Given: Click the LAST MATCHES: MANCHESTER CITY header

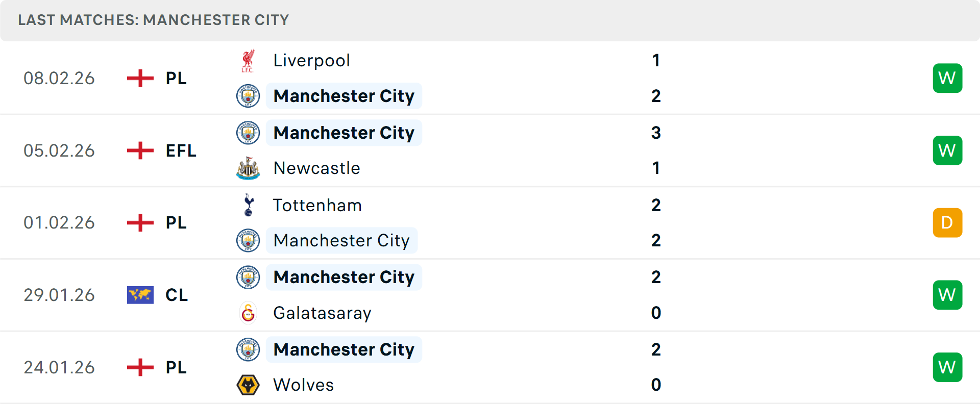Looking at the screenshot, I should pos(153,20).
